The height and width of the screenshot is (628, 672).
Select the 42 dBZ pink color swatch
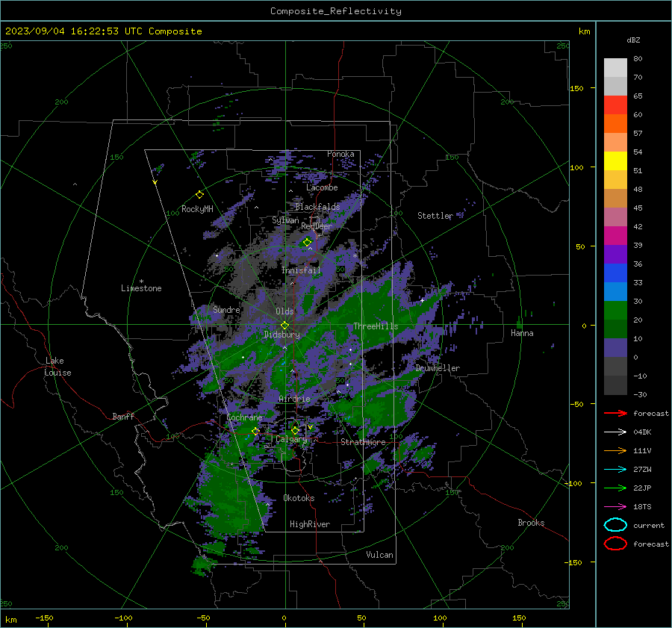615,217
